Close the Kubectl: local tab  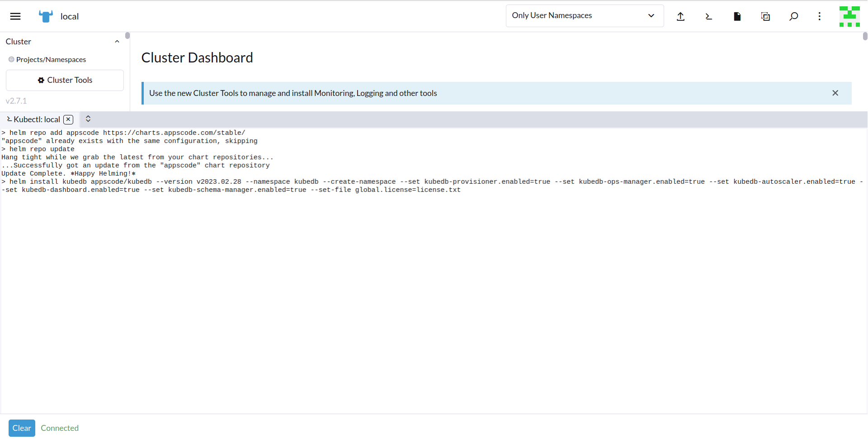click(68, 119)
